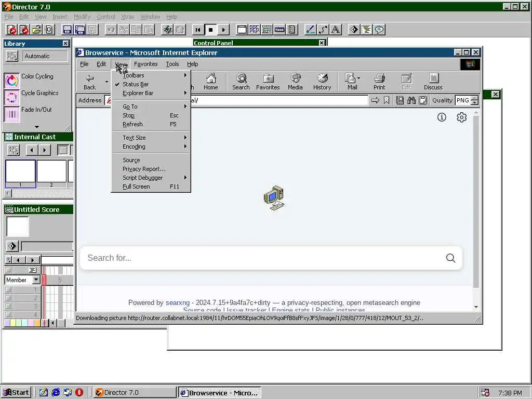The width and height of the screenshot is (532, 399).
Task: Pick the pink sprite color swatch in Score
Action: [x=31, y=323]
